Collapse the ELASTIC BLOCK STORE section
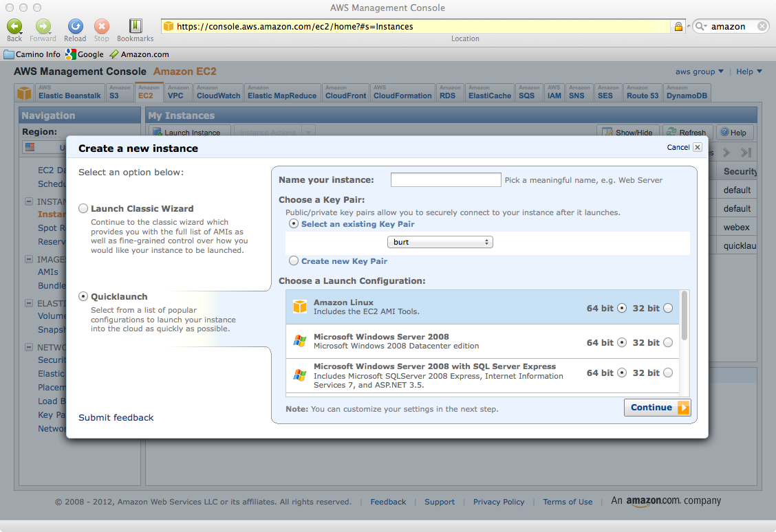Screen dimensions: 776x532 (x=29, y=303)
